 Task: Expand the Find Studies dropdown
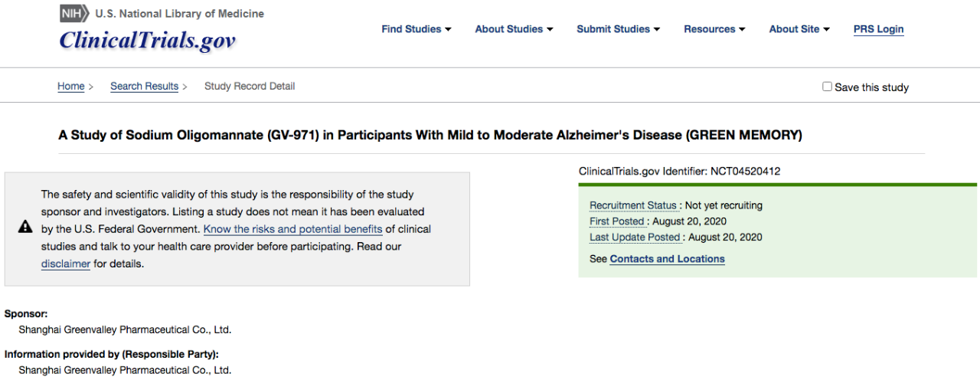click(416, 29)
